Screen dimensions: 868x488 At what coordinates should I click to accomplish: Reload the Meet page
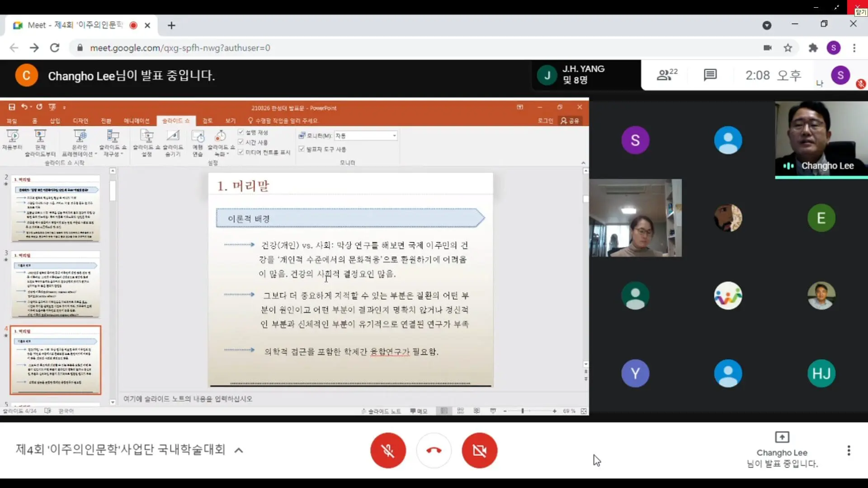tap(55, 48)
